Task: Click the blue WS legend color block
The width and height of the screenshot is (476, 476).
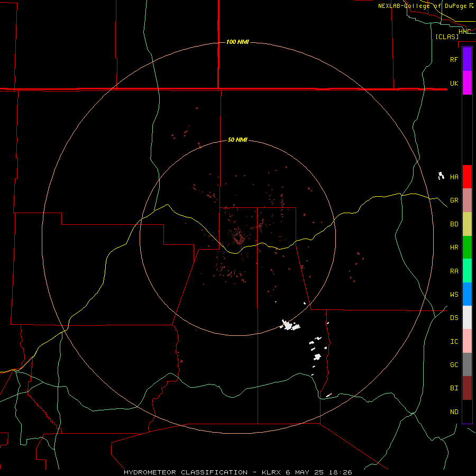Action: (467, 294)
